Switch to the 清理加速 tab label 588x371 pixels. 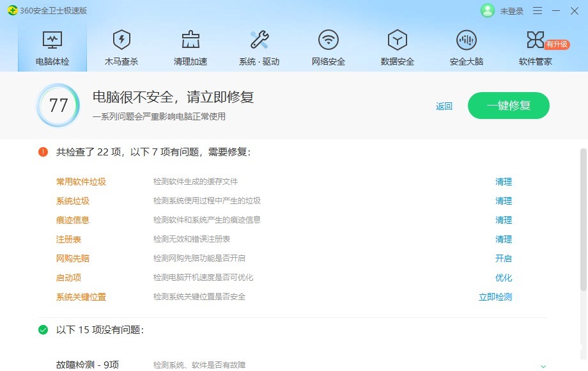pyautogui.click(x=190, y=61)
